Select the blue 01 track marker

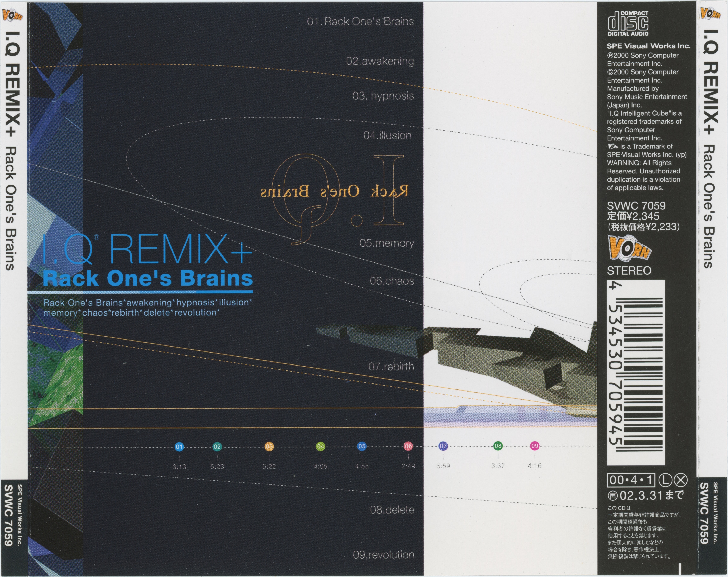(179, 447)
